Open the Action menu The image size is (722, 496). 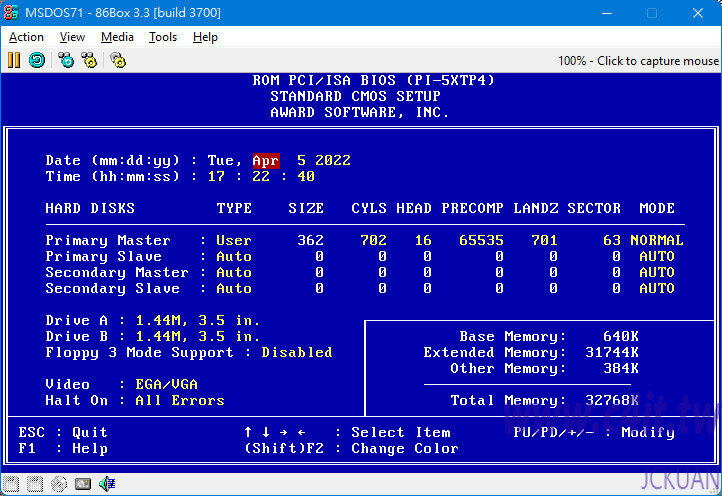[x=26, y=37]
